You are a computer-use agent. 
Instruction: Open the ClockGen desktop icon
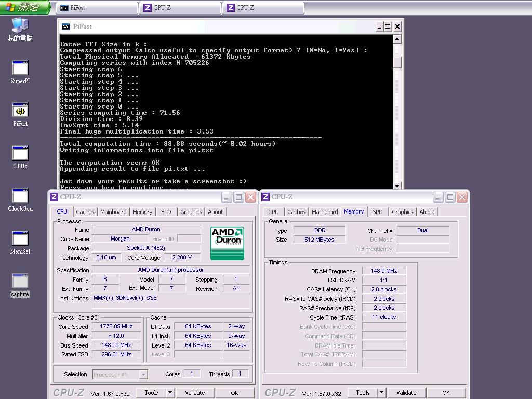pyautogui.click(x=20, y=200)
